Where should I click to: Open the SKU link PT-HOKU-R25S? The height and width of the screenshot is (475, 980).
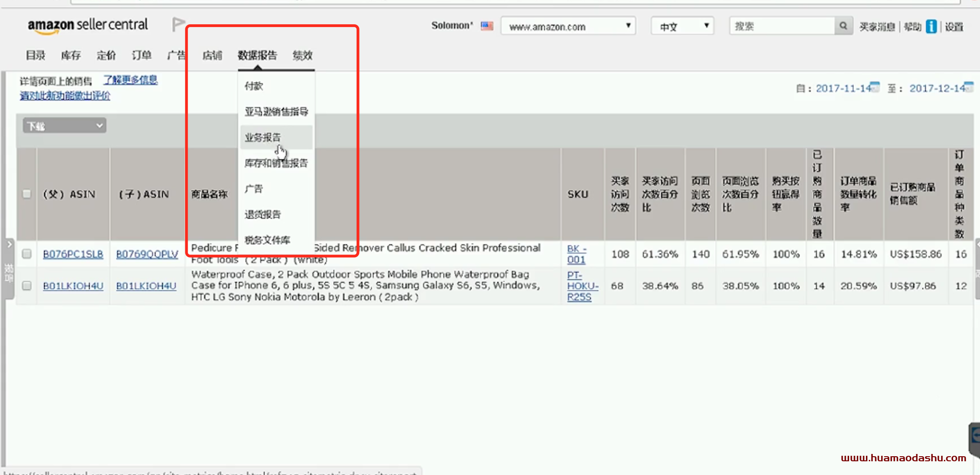coord(583,286)
